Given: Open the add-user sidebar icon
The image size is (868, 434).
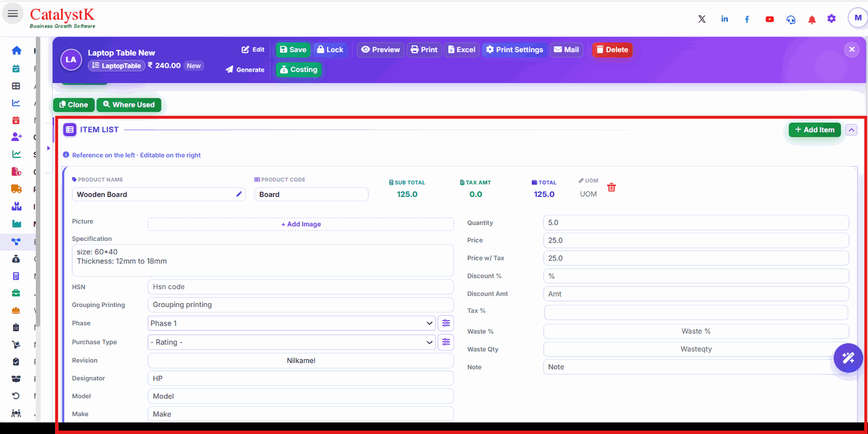Looking at the screenshot, I should click(16, 137).
